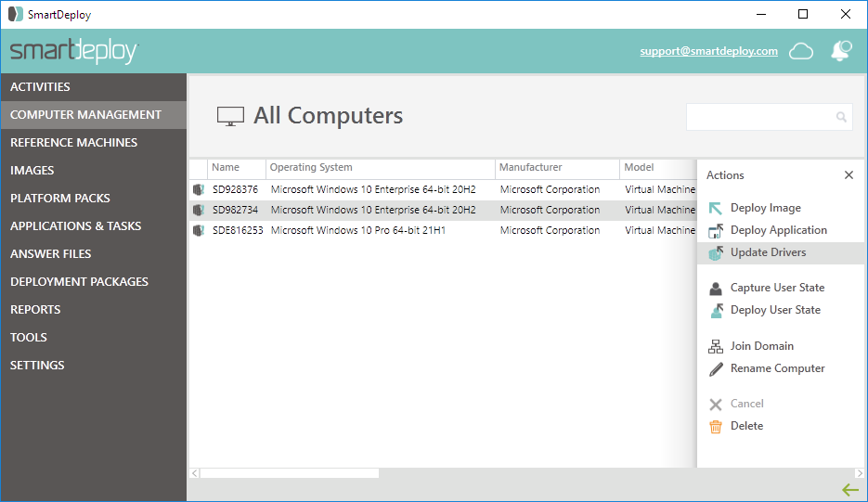Close the Actions panel
This screenshot has width=868, height=502.
coord(849,174)
